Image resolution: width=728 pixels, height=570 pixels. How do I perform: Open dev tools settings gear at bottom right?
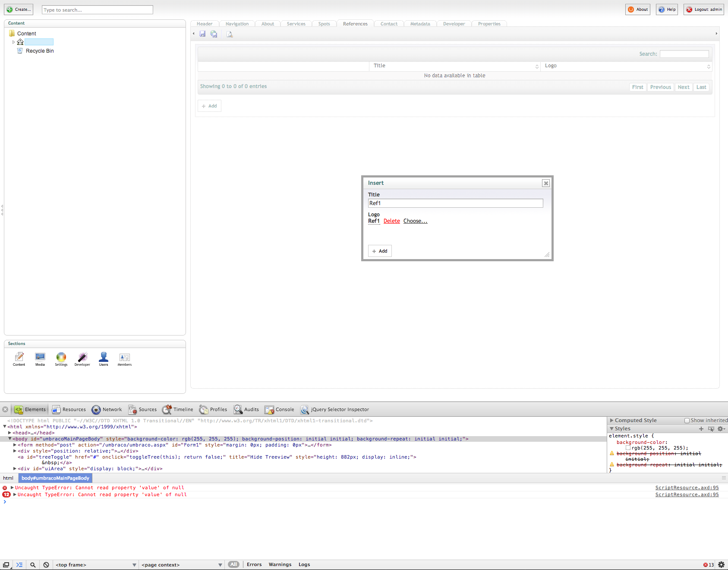(x=721, y=564)
